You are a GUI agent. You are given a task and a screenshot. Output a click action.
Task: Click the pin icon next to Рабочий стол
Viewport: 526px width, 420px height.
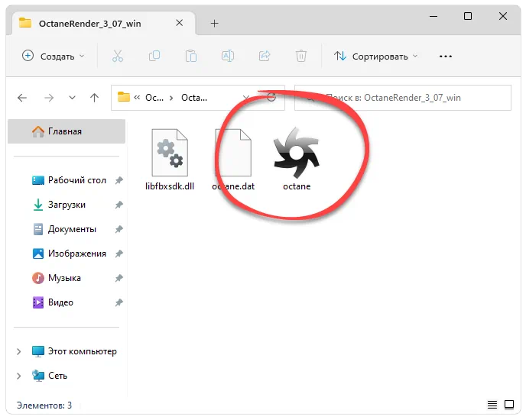[x=119, y=180]
